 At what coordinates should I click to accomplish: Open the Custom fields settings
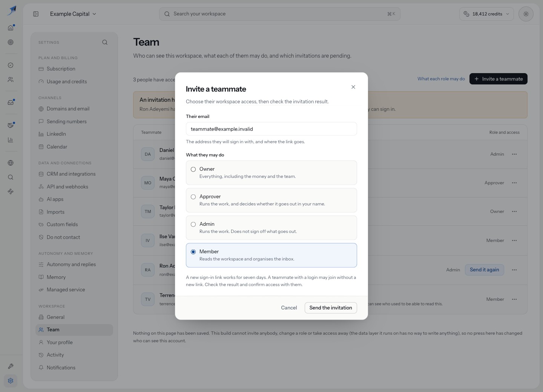coord(74,225)
